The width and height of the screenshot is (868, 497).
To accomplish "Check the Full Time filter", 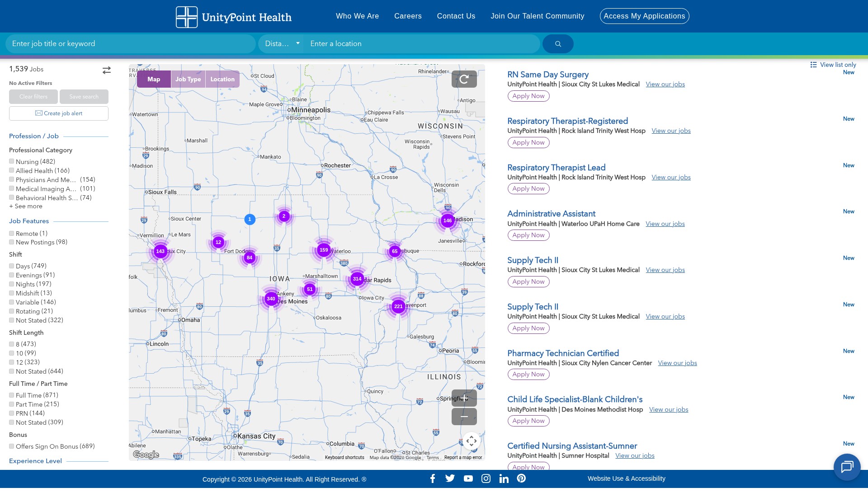I will coord(12,395).
